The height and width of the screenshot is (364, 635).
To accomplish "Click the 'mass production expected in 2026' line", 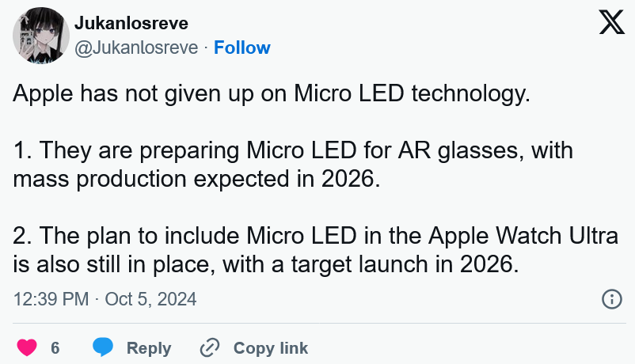I will pos(197,179).
